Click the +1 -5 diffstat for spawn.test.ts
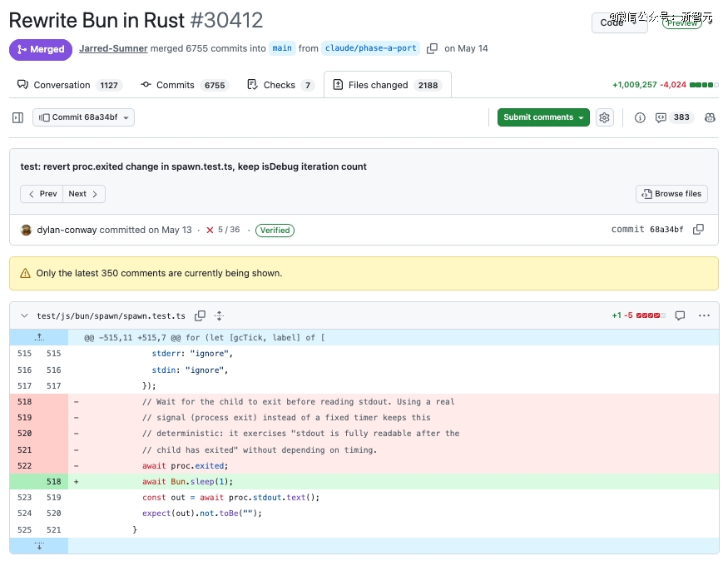Screen dimensions: 728x561 (x=638, y=315)
